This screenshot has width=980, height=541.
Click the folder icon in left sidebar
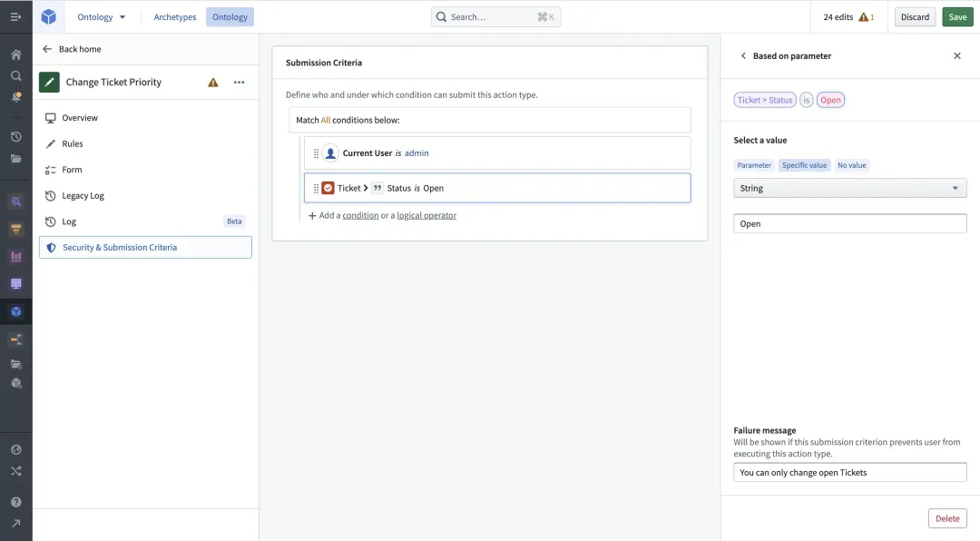[x=15, y=159]
